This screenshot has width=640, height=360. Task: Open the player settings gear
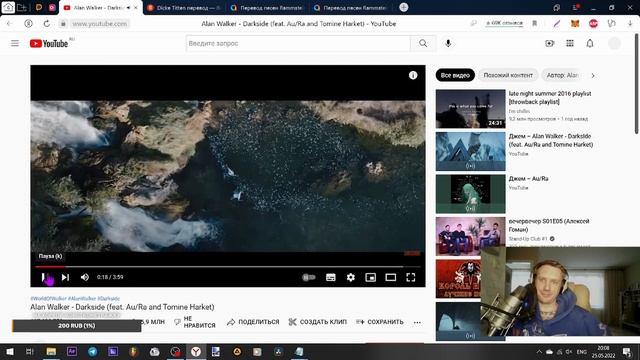[x=351, y=277]
